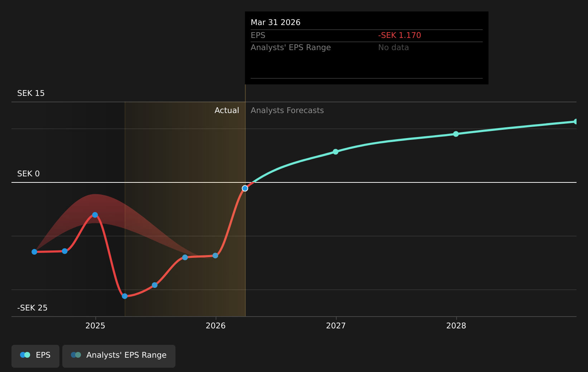Screen dimensions: 588x372
Task: Toggle the EPS legend button
Action: coord(35,356)
